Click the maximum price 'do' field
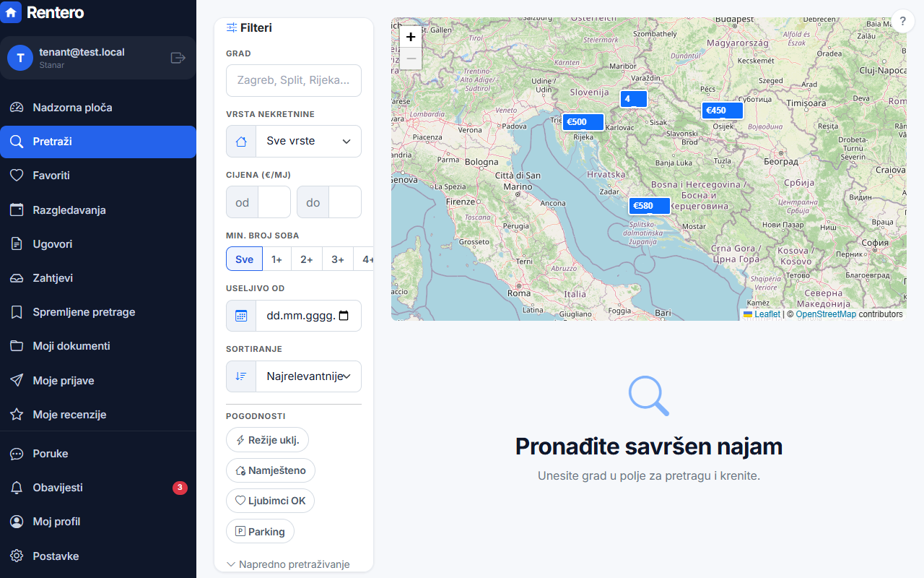 (x=345, y=202)
